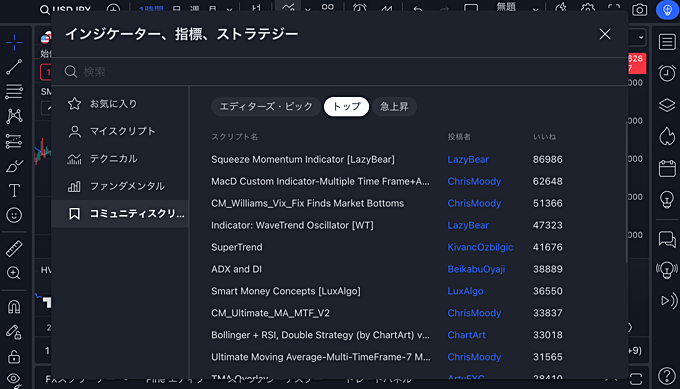Switch to the 急上昇 tab
This screenshot has width=680, height=389.
click(x=394, y=107)
